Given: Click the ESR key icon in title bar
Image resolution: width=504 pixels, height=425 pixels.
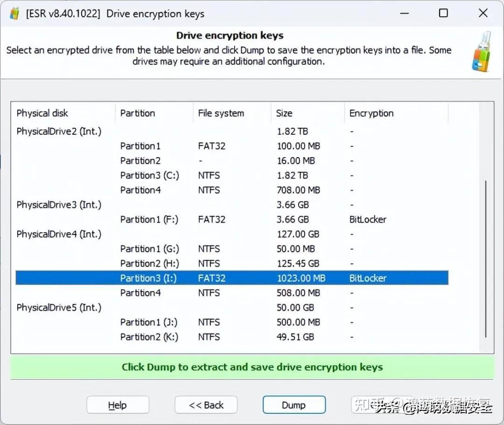Looking at the screenshot, I should coord(14,13).
